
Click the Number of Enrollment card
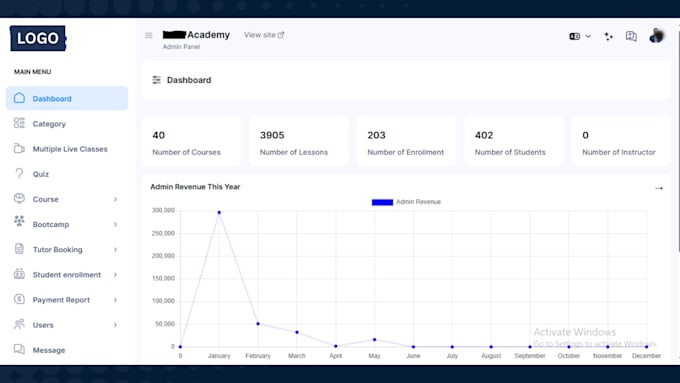(406, 141)
